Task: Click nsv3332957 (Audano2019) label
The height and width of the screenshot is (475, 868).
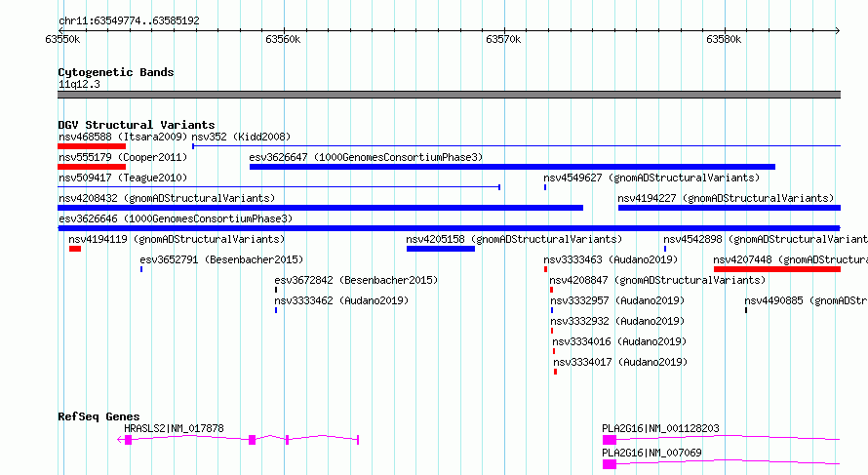Action: 617,300
